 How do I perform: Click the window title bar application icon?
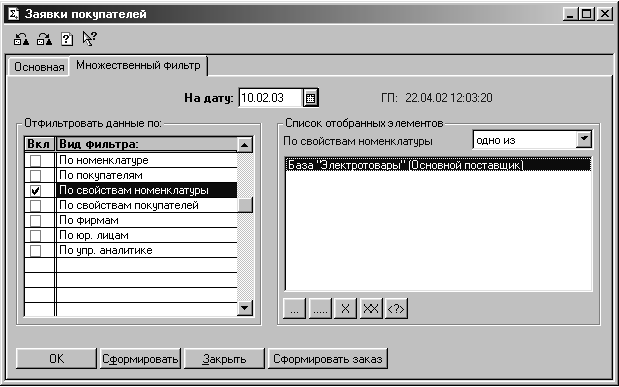coord(13,14)
